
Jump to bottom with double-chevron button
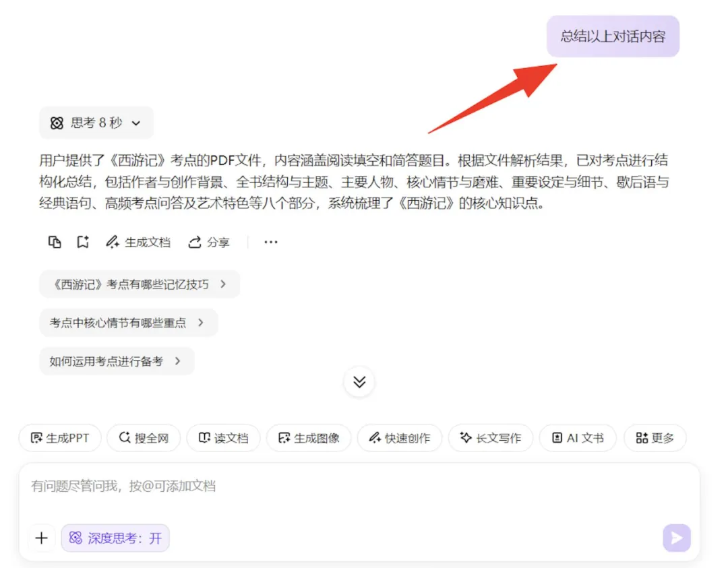(x=359, y=382)
